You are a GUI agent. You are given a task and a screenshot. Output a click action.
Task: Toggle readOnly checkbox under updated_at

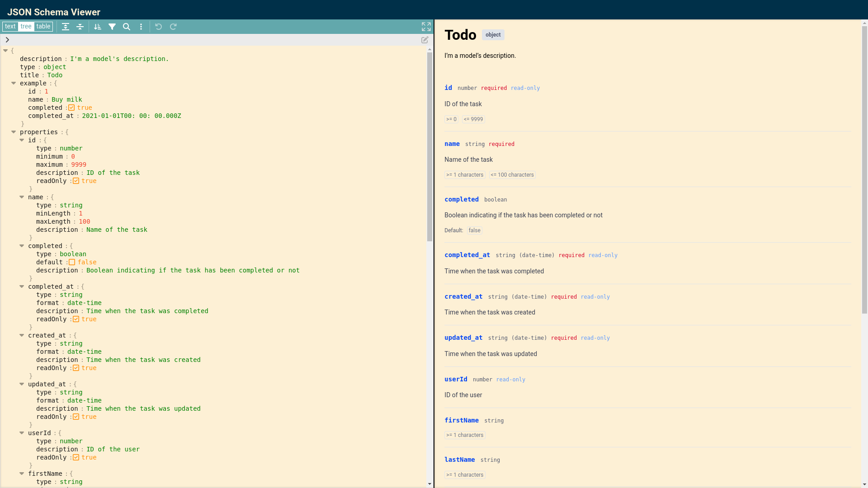click(x=76, y=417)
